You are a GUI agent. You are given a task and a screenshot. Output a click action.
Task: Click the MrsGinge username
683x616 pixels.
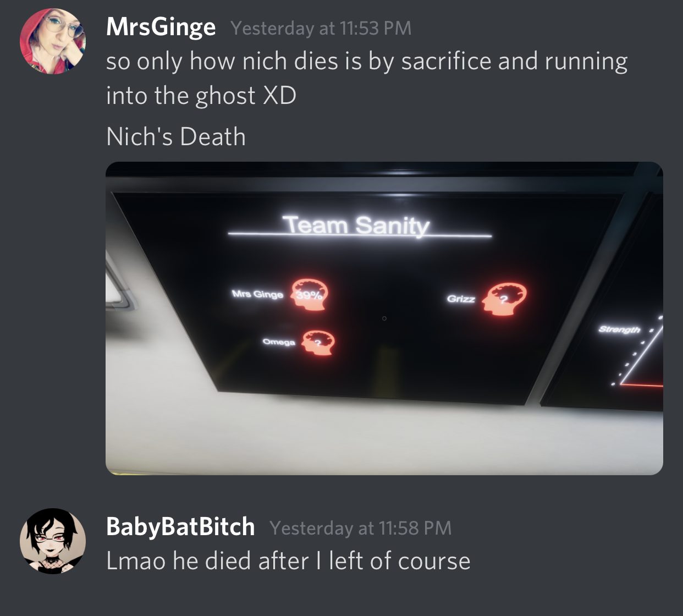pos(161,28)
